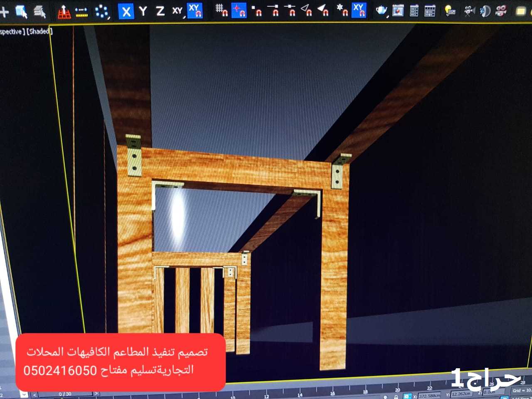Viewport: 532px width, 399px height.
Task: Open the Rendered Frame Window icon
Action: tap(398, 10)
